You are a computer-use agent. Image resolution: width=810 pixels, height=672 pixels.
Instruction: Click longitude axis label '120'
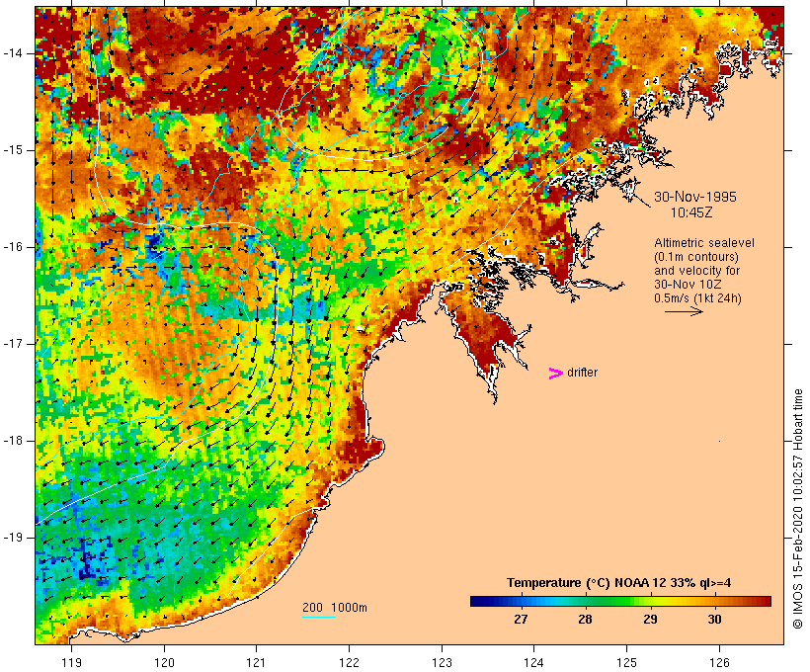[164, 663]
